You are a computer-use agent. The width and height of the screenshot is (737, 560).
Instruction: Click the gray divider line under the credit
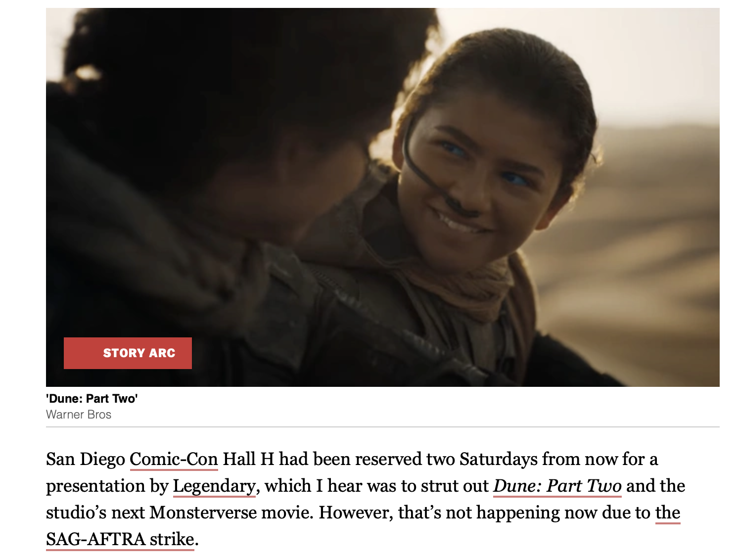click(x=383, y=426)
